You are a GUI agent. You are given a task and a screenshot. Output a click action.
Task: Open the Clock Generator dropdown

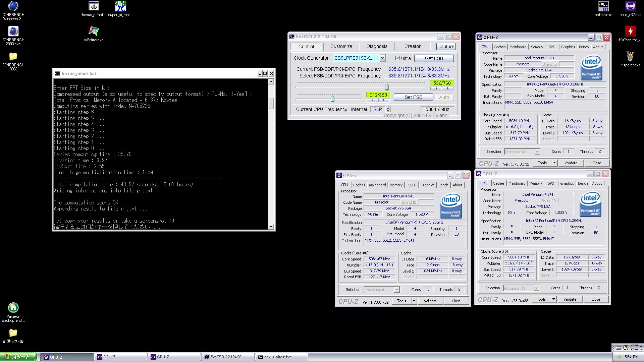click(x=382, y=58)
